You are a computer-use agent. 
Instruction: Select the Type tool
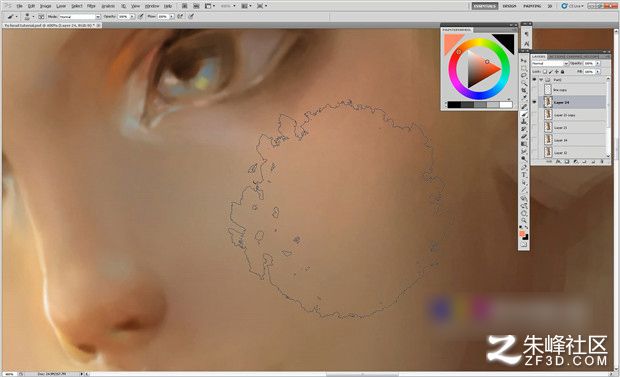click(524, 174)
